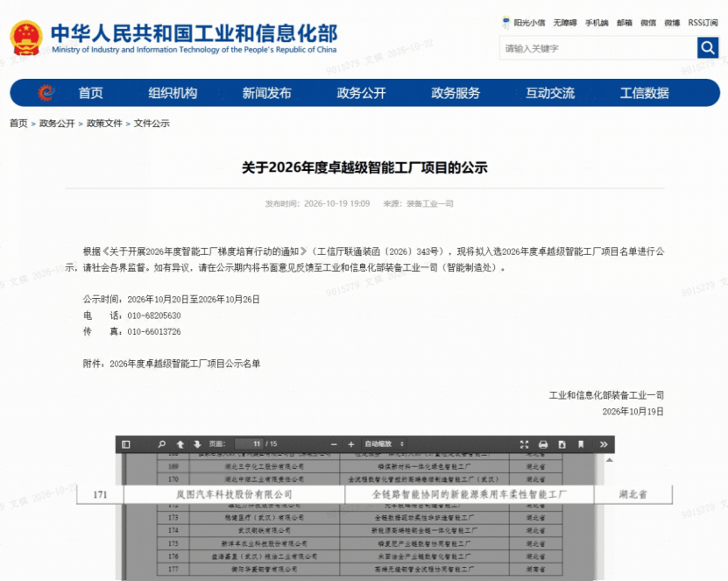Screen dimensions: 728x581
Task: Open the RSS订阅 subscription link
Action: pyautogui.click(x=703, y=23)
